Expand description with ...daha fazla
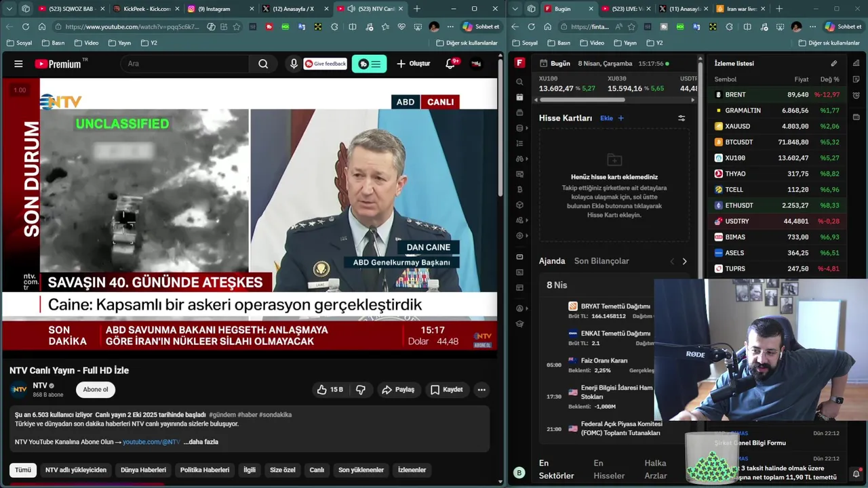 point(201,442)
